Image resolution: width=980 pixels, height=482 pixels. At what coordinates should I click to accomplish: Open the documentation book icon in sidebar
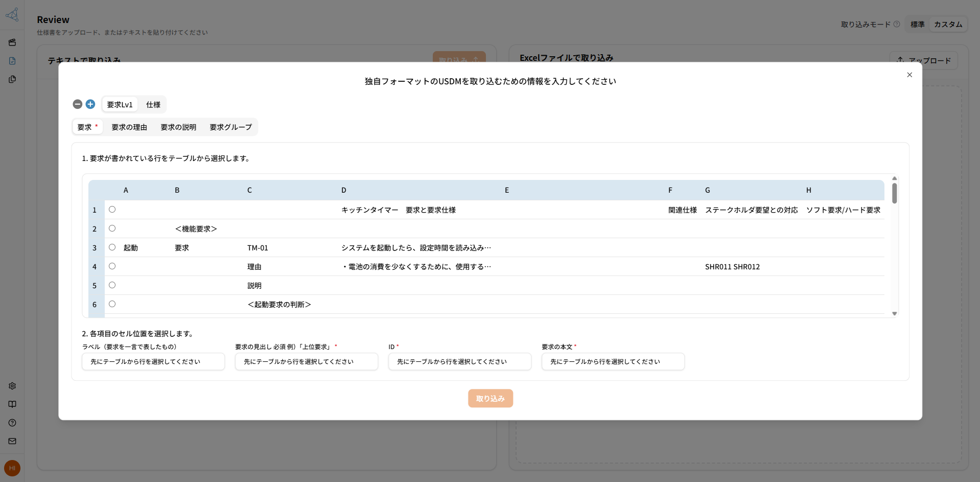click(12, 404)
